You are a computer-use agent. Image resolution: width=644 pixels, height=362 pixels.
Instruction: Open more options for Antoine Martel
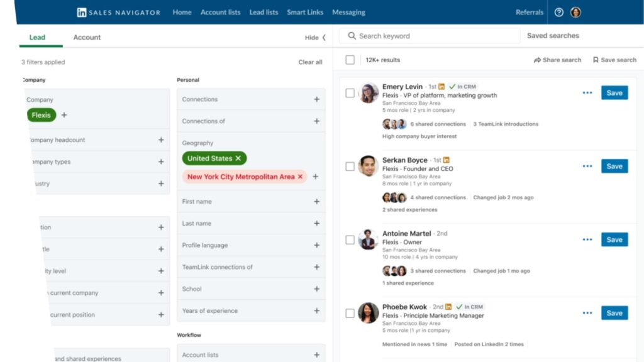587,239
